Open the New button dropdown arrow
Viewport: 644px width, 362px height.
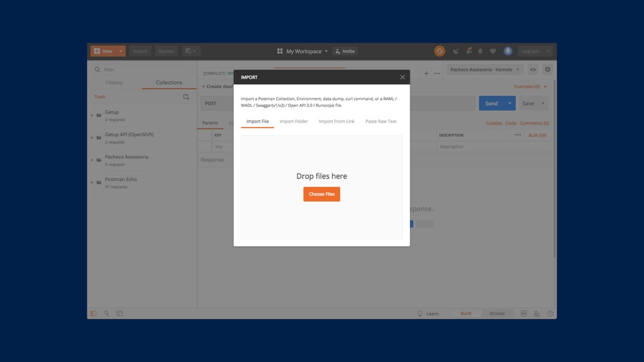(x=121, y=52)
